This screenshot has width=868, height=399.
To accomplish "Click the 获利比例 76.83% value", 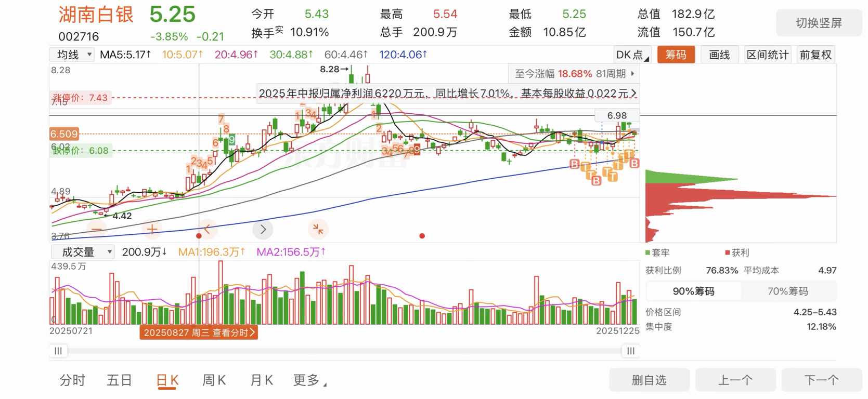I will [x=722, y=271].
